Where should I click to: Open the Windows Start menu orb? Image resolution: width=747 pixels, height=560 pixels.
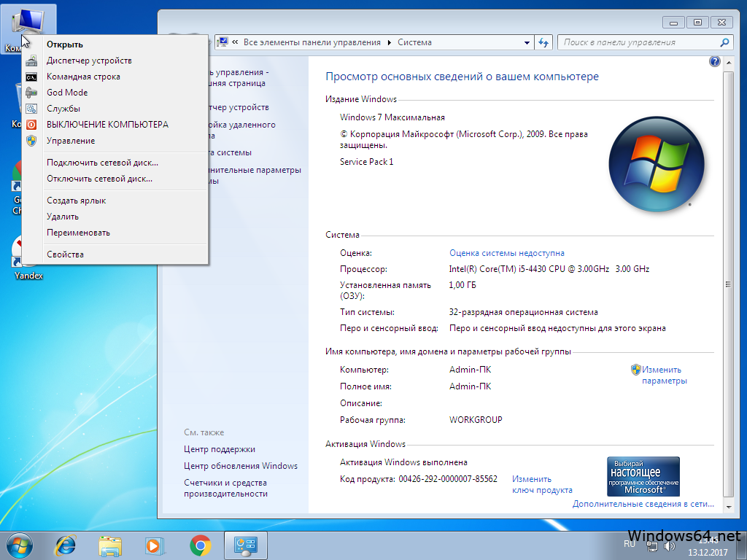20,545
